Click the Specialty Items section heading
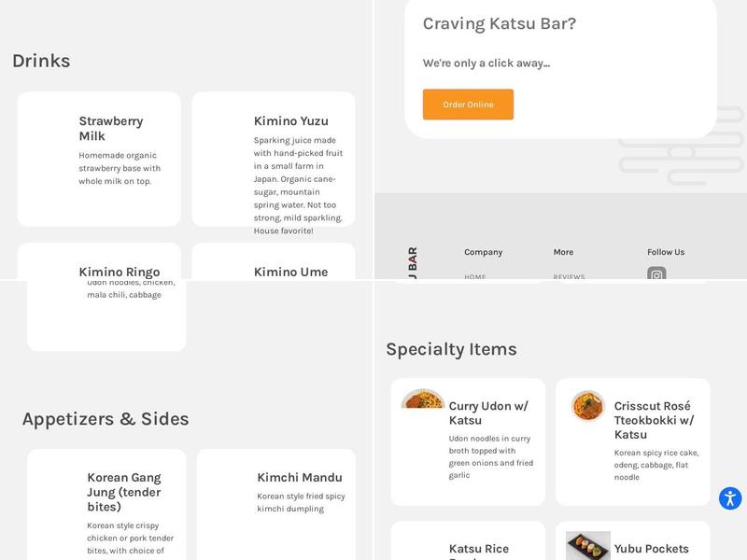The width and height of the screenshot is (747, 560). (x=451, y=349)
